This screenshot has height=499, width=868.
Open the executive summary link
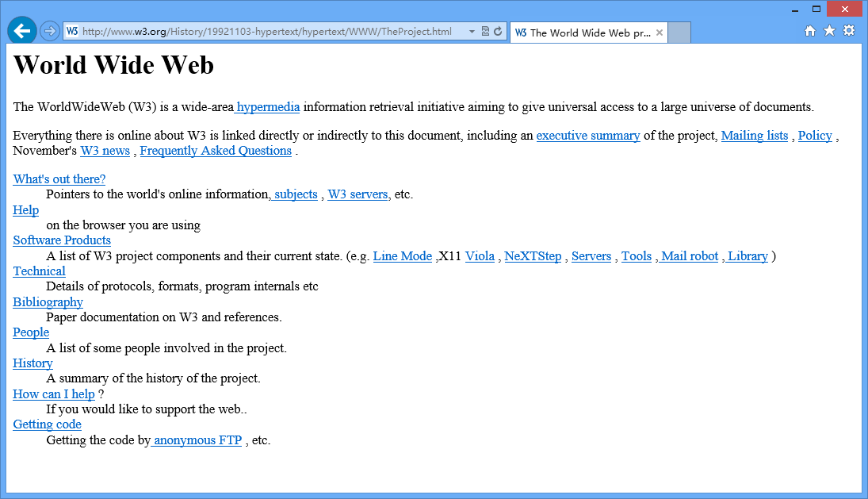[588, 136]
